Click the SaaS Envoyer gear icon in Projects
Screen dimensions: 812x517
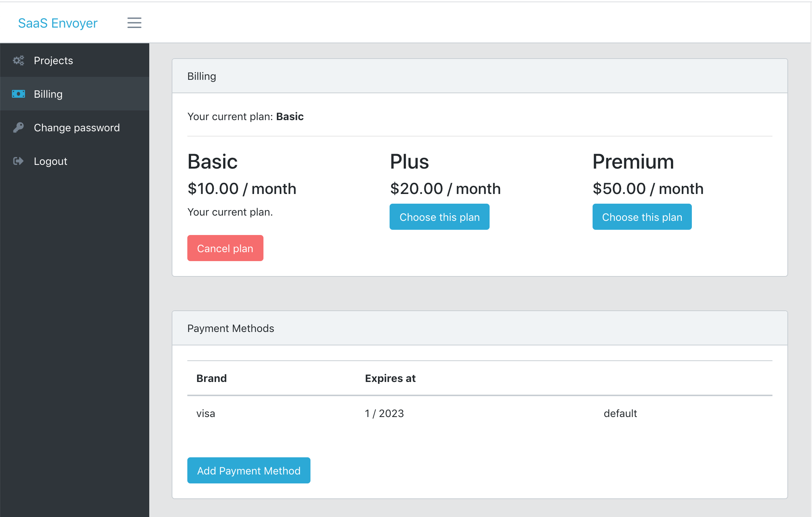click(18, 60)
